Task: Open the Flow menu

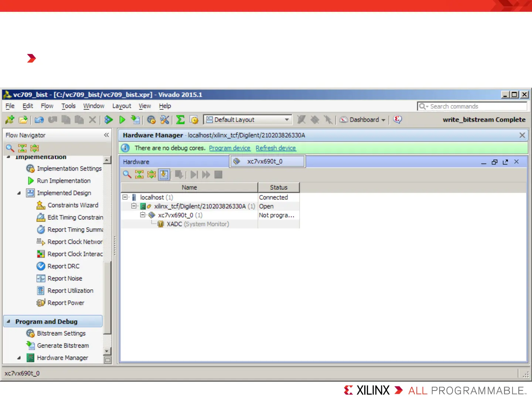Action: [47, 106]
